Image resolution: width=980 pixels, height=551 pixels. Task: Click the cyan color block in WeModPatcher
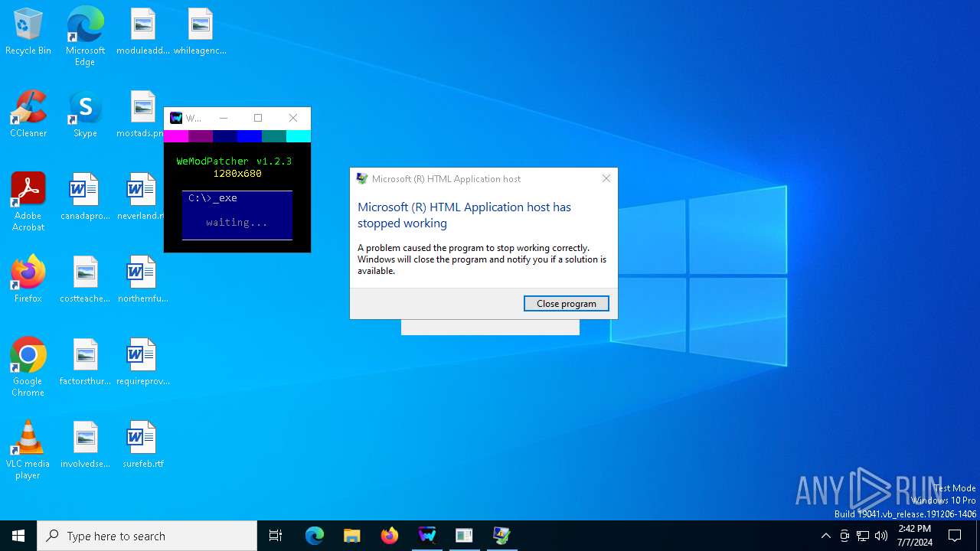tap(299, 136)
